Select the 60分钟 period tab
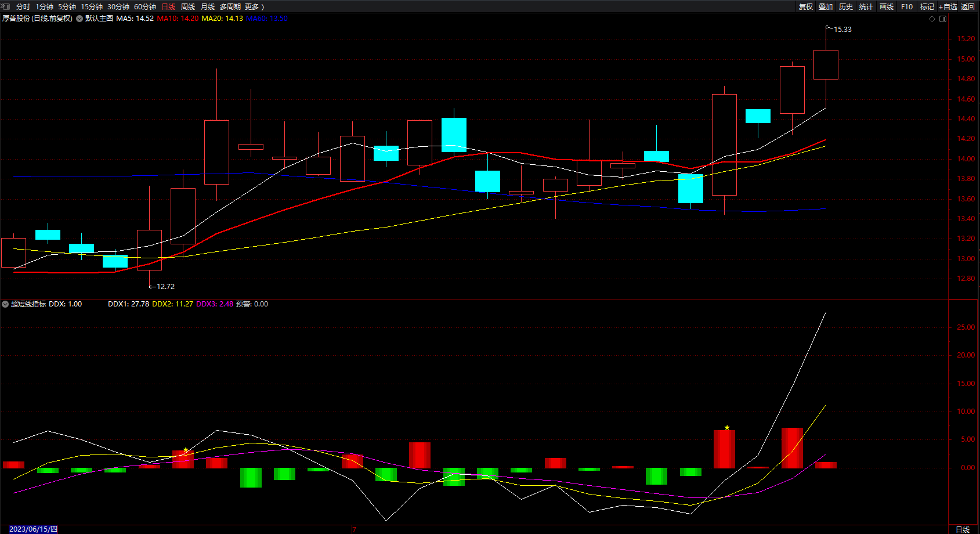 click(x=145, y=7)
